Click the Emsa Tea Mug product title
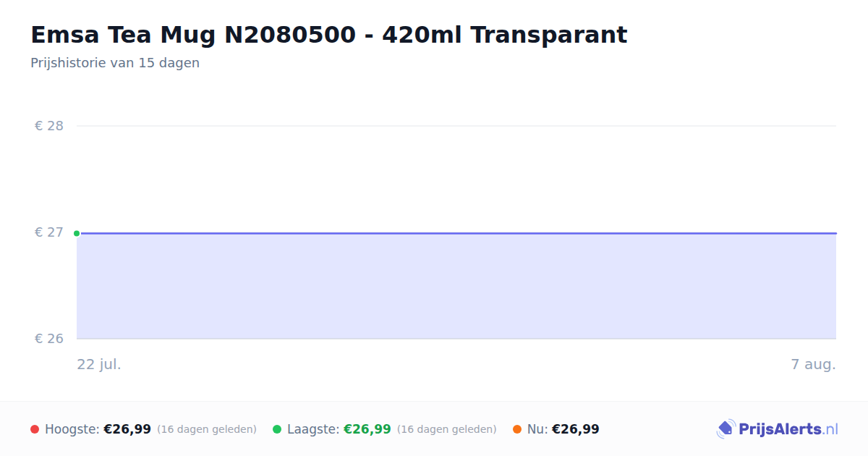Viewport: 868px width, 456px height. click(329, 35)
